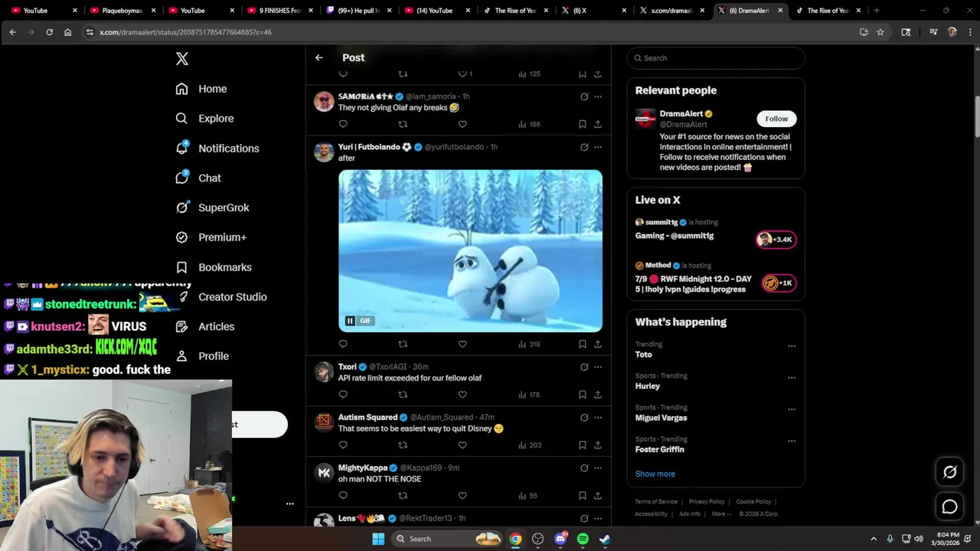Like Txori's API rate limit post

point(462,395)
